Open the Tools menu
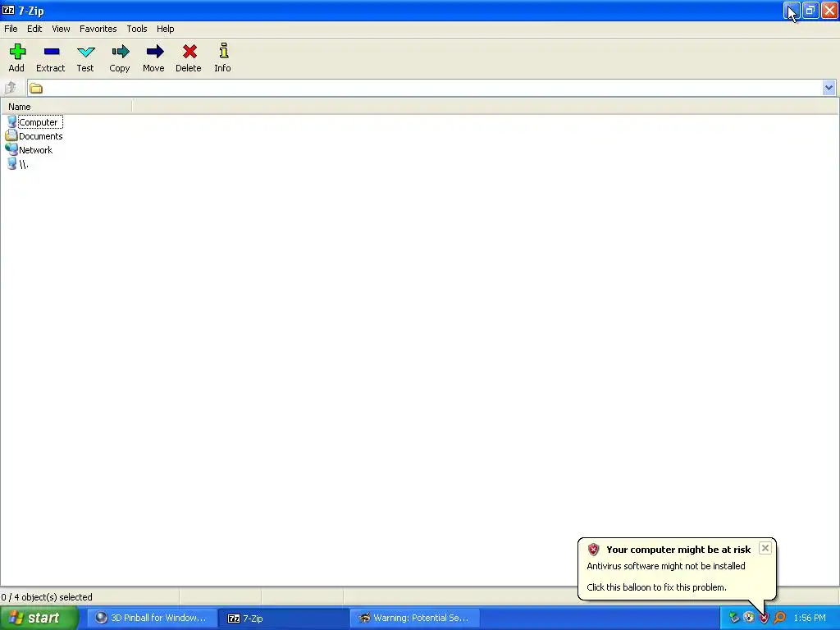Viewport: 840px width, 630px height. pos(137,29)
